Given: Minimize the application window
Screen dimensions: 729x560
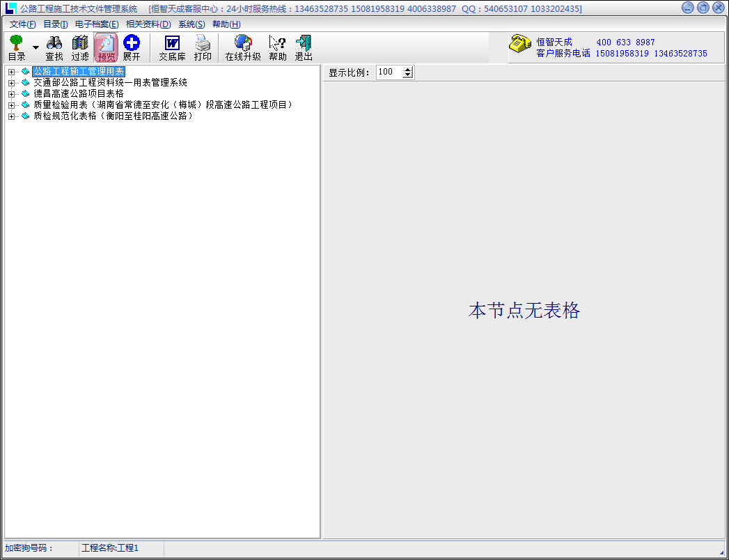Looking at the screenshot, I should click(x=688, y=8).
